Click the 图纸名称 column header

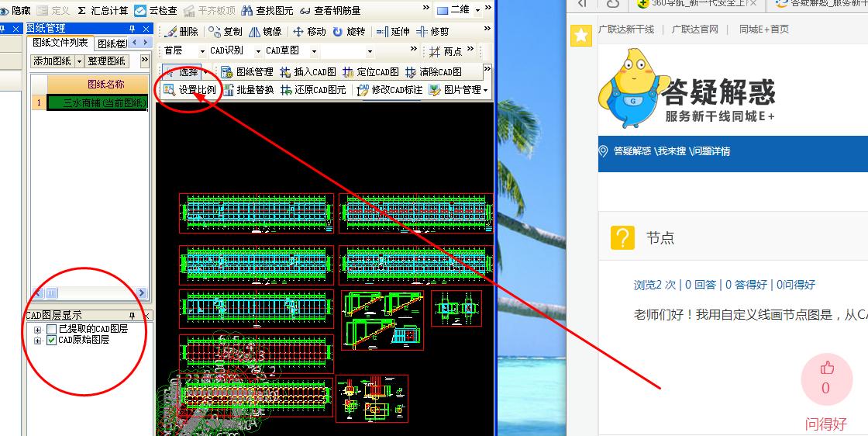click(98, 85)
